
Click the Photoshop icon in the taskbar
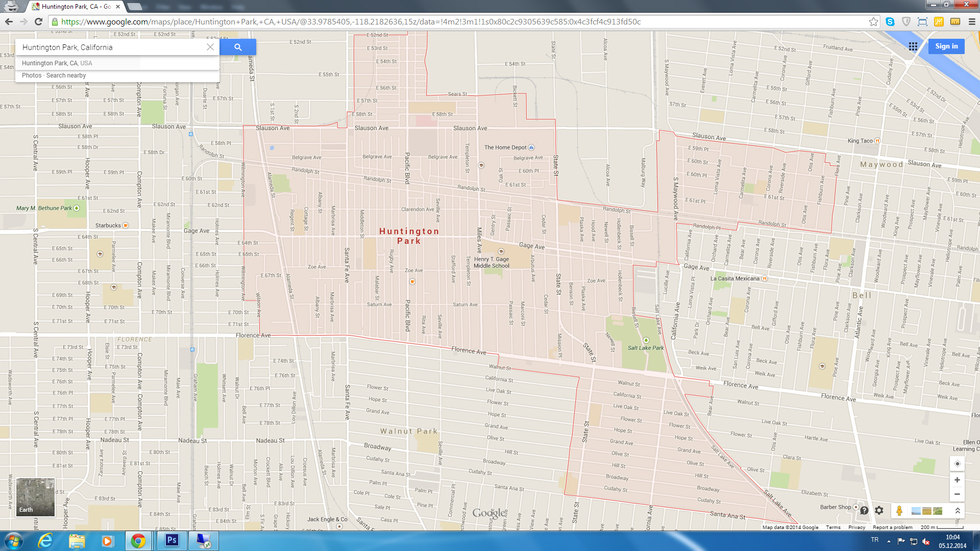171,540
